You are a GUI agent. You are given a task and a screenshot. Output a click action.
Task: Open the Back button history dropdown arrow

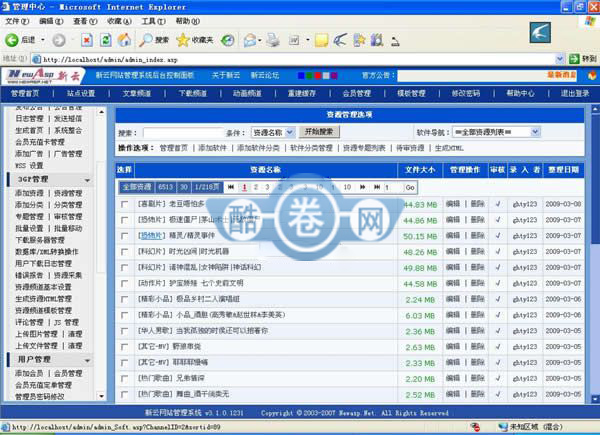[43, 40]
